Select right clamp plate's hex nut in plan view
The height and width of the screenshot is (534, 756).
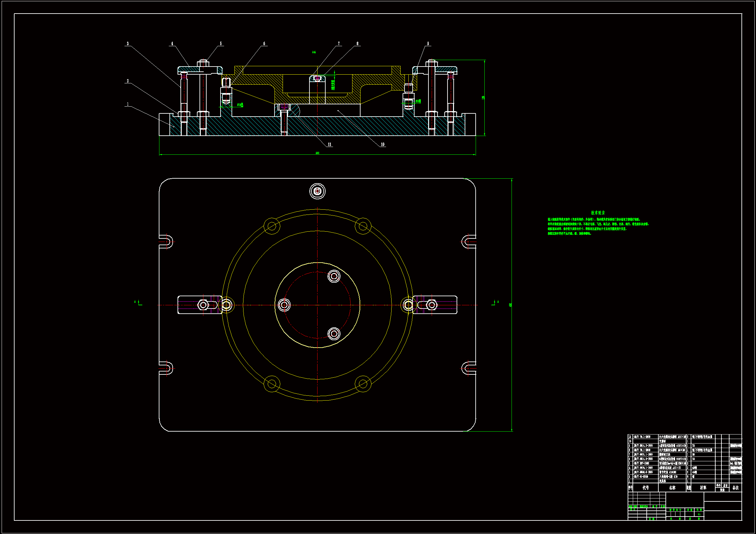pyautogui.click(x=432, y=305)
